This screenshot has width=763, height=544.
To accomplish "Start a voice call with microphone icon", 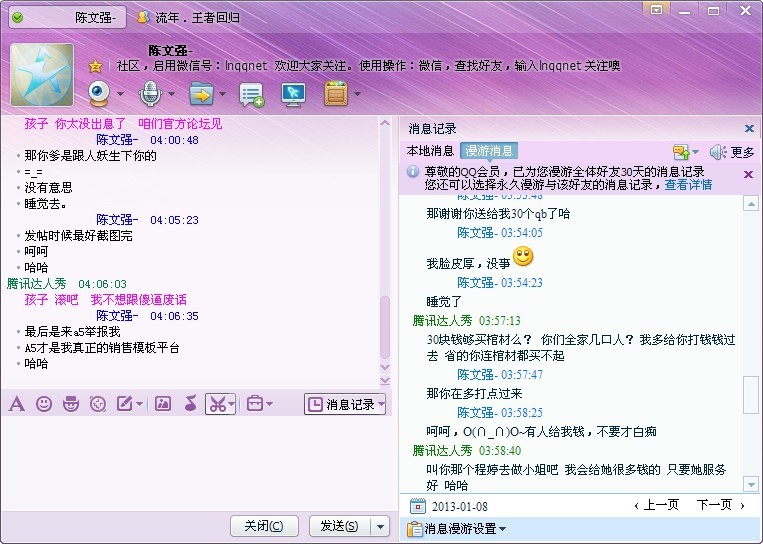I will [150, 93].
